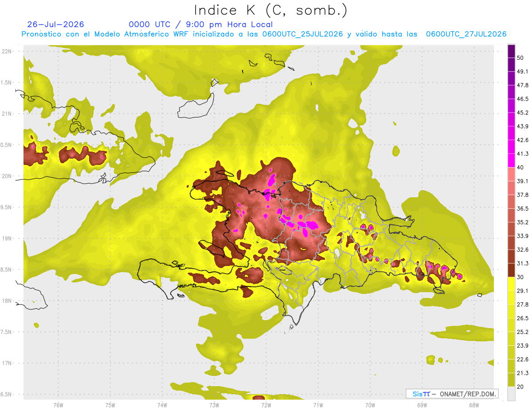Click the '30' colorbar value
532x411 pixels.
pos(521,277)
